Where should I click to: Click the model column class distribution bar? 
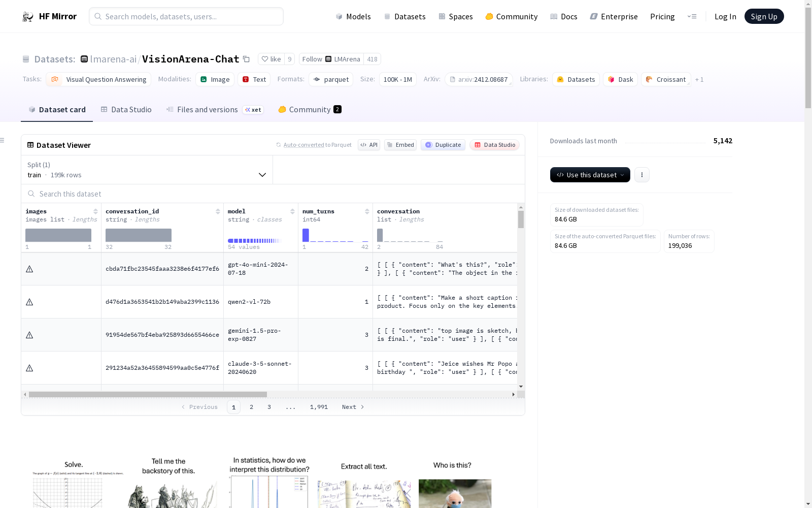tap(255, 241)
